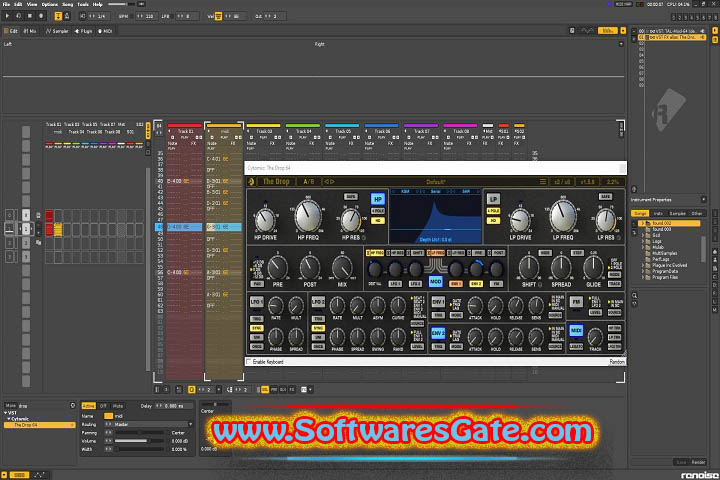Select The Drop 64 in device list
The width and height of the screenshot is (720, 480).
pos(39,425)
